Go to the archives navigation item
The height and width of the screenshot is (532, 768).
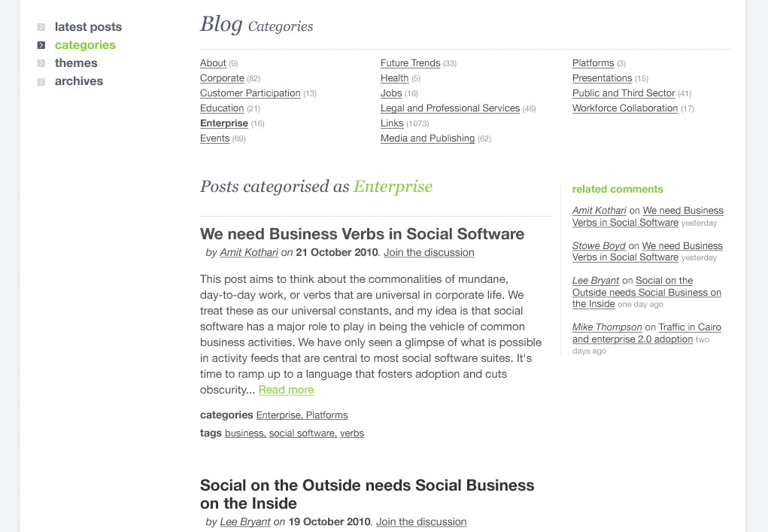tap(79, 81)
